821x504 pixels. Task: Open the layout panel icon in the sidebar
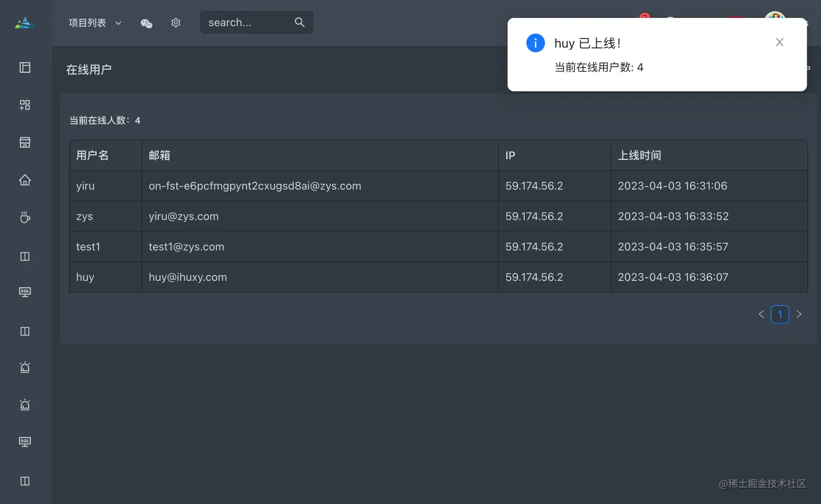coord(25,67)
